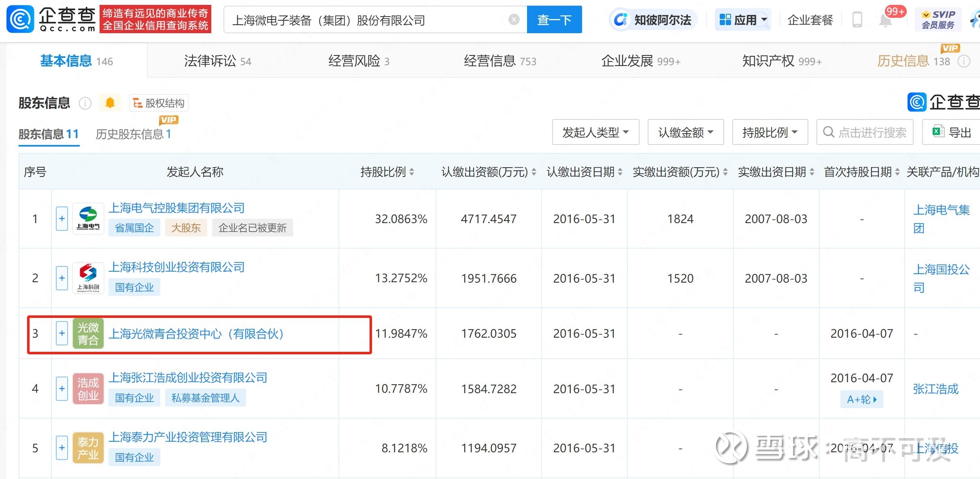Open 上海泰力产业投资管理有限公司 link

(188, 437)
